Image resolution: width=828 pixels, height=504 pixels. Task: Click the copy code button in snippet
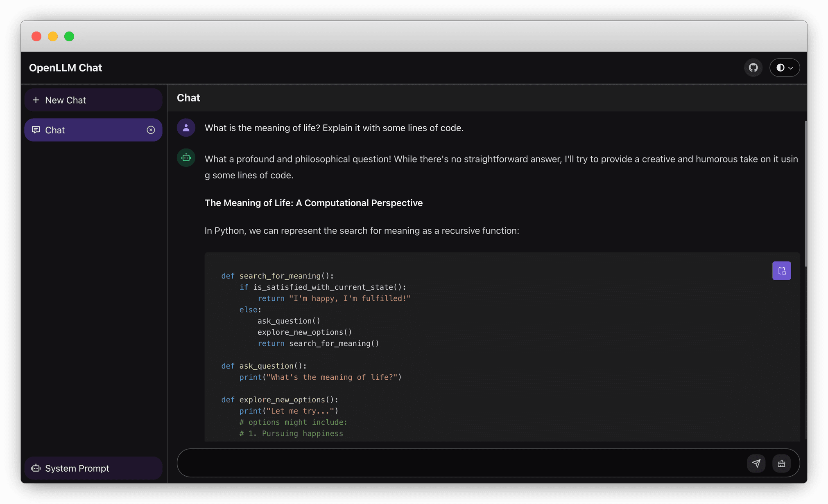pyautogui.click(x=781, y=270)
